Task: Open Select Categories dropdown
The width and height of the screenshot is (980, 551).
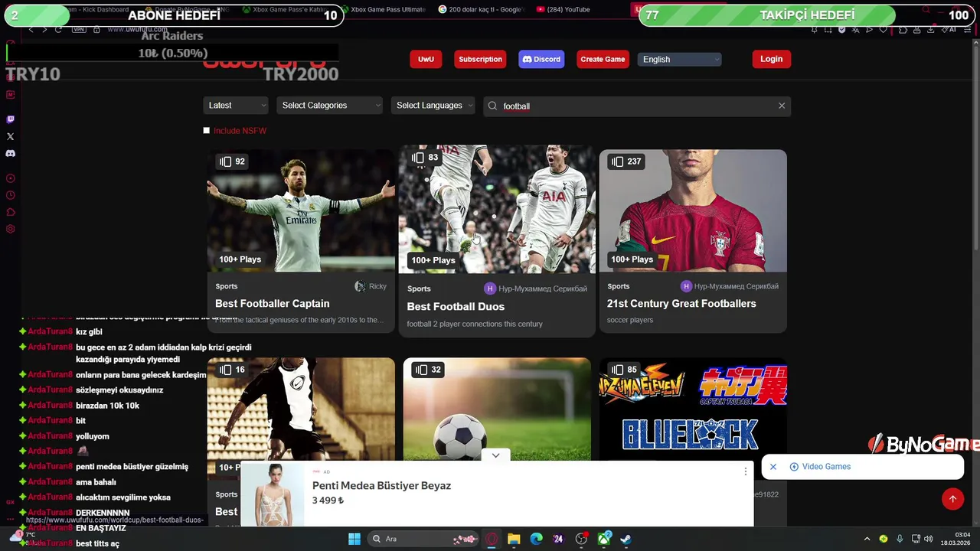Action: click(330, 106)
